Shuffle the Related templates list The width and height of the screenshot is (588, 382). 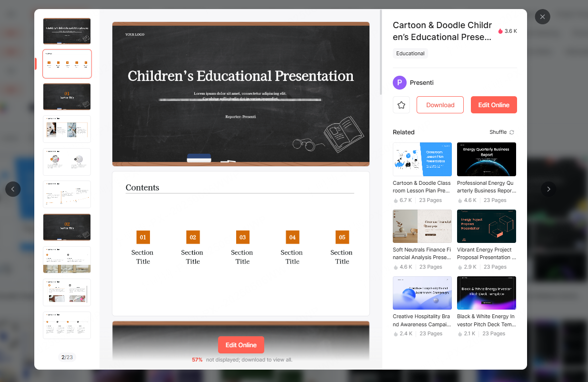click(x=501, y=132)
